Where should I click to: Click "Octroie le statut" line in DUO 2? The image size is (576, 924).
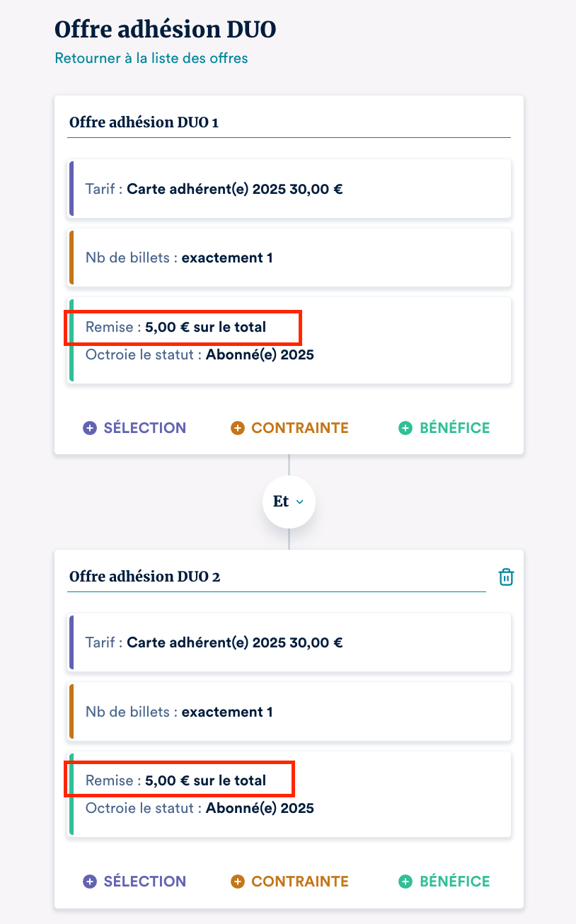(x=200, y=808)
